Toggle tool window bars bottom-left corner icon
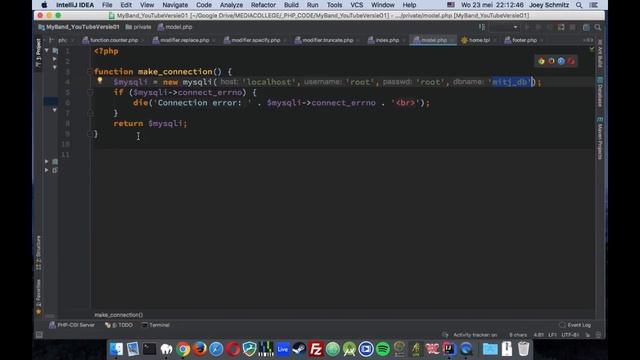 (39, 335)
